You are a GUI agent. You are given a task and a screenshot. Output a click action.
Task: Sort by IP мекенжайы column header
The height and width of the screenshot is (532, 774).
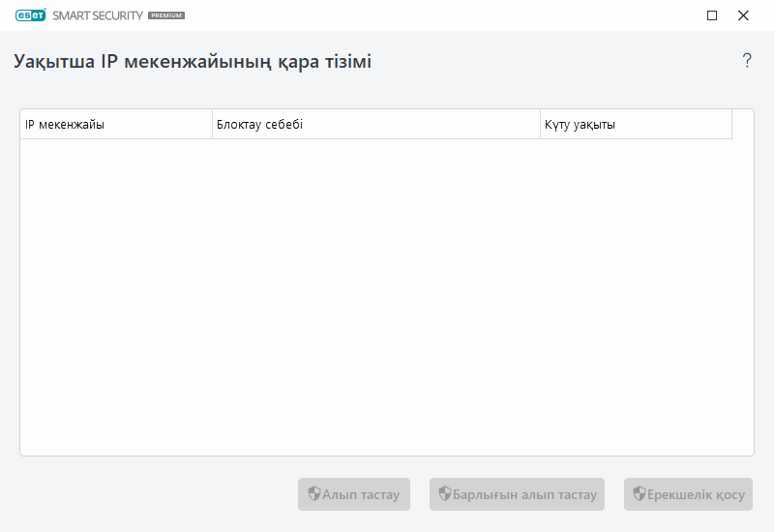pos(116,125)
